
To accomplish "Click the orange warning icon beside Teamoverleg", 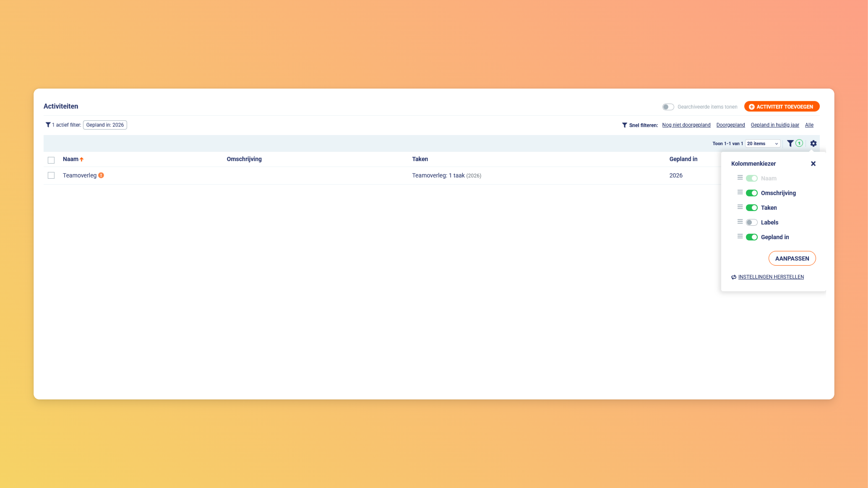I will pyautogui.click(x=101, y=175).
